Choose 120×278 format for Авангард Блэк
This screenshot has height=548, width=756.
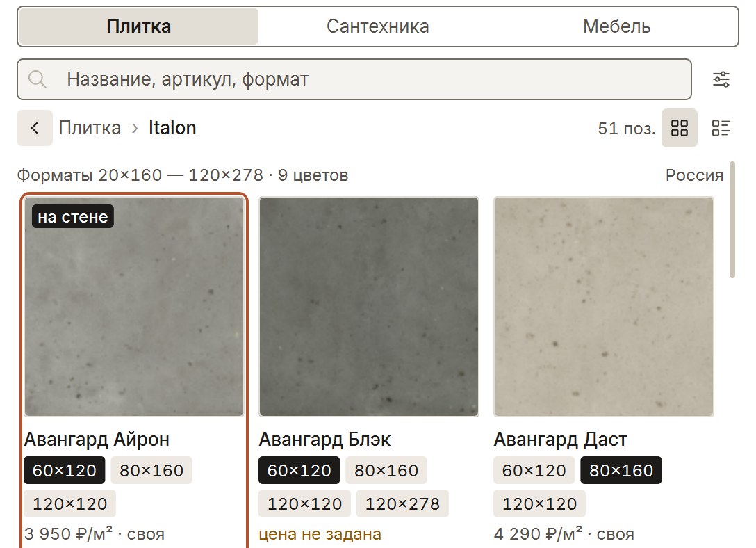pos(402,503)
